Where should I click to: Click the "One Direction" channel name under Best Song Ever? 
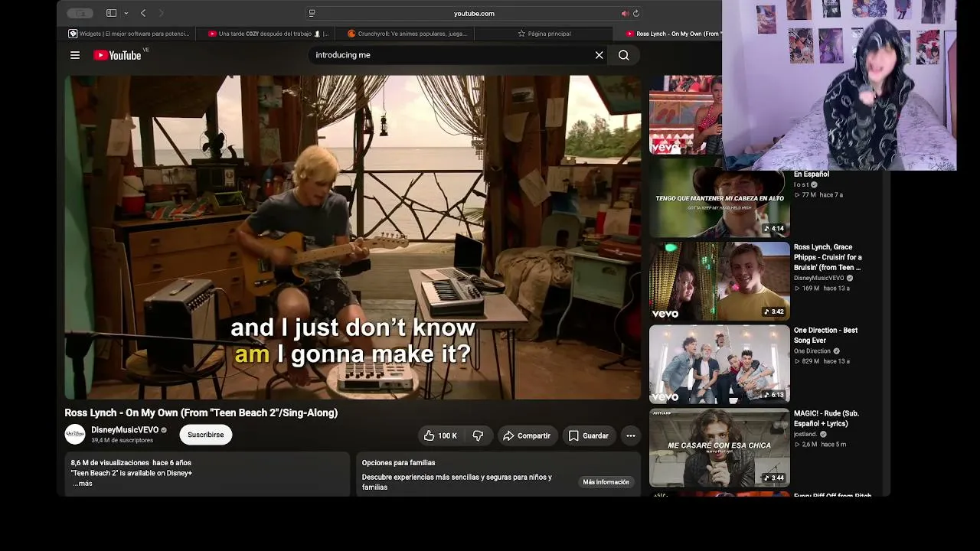[x=812, y=351]
